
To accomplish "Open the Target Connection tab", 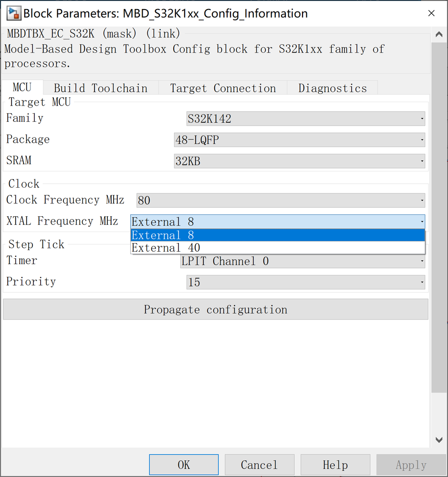I will tap(223, 88).
